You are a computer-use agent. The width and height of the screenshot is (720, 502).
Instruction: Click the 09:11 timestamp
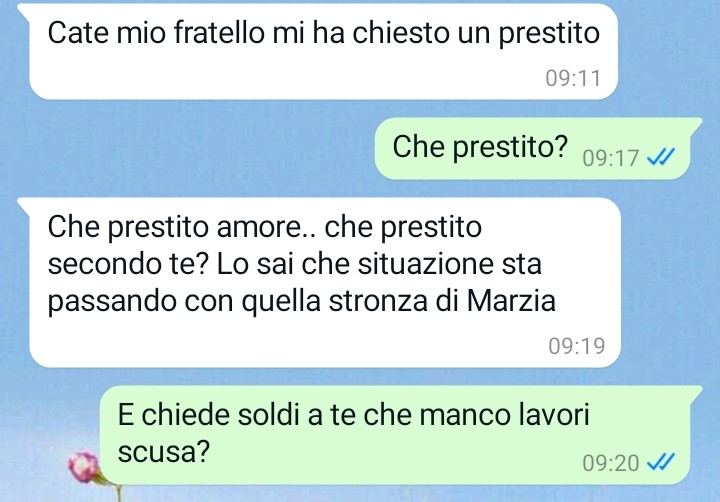(573, 79)
